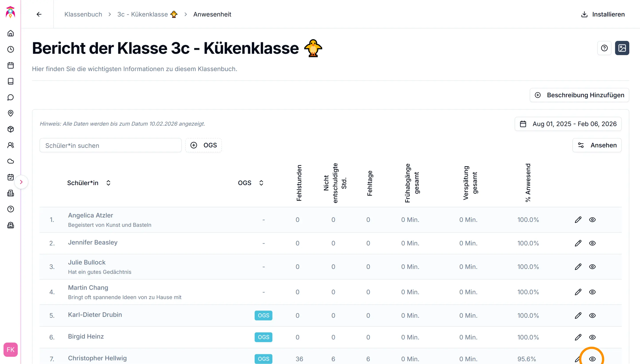Click Beschreibung Hinzufügen button

tap(579, 95)
